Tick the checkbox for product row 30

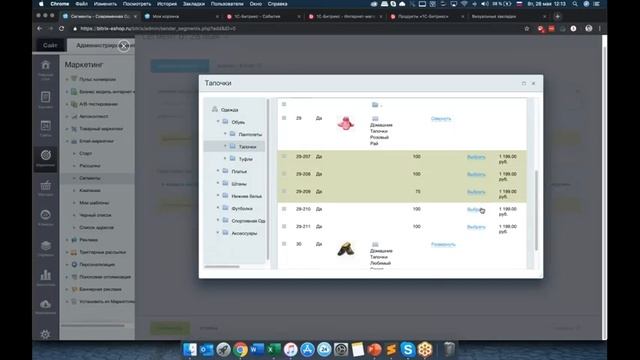pyautogui.click(x=284, y=244)
